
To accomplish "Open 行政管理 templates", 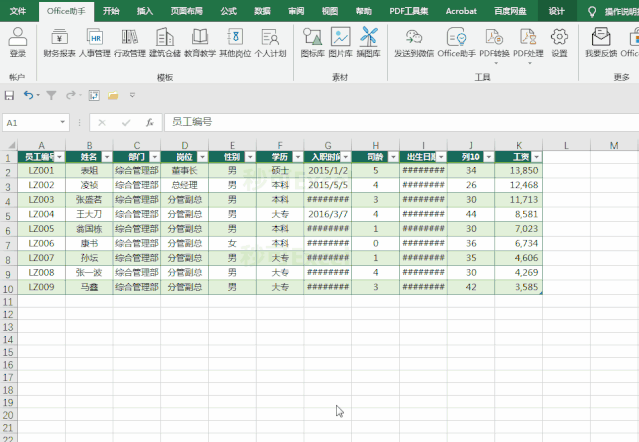I will tap(130, 42).
